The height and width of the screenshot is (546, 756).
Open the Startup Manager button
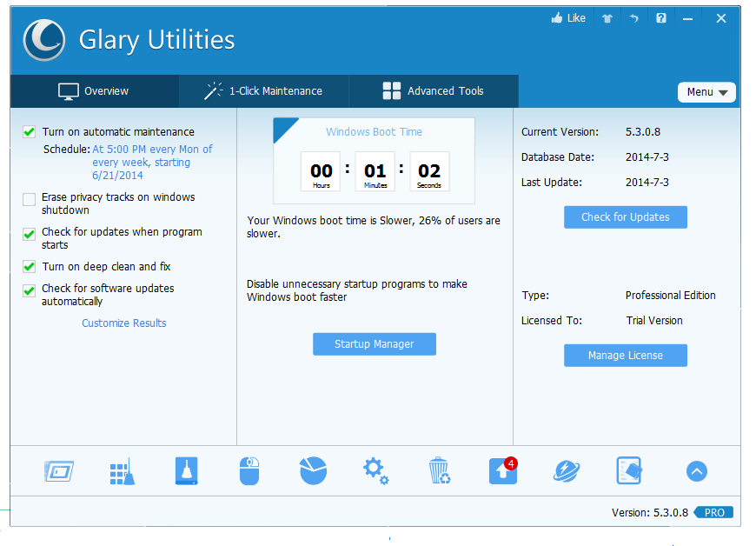point(375,344)
